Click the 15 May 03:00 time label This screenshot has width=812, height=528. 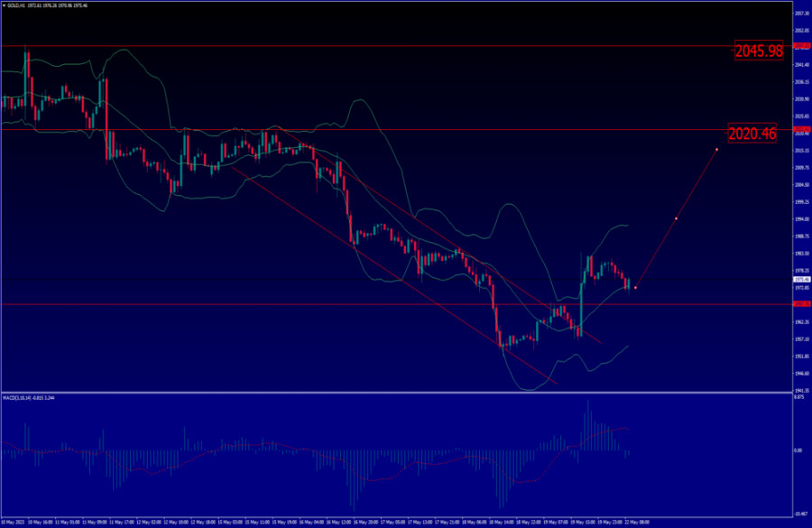230,523
